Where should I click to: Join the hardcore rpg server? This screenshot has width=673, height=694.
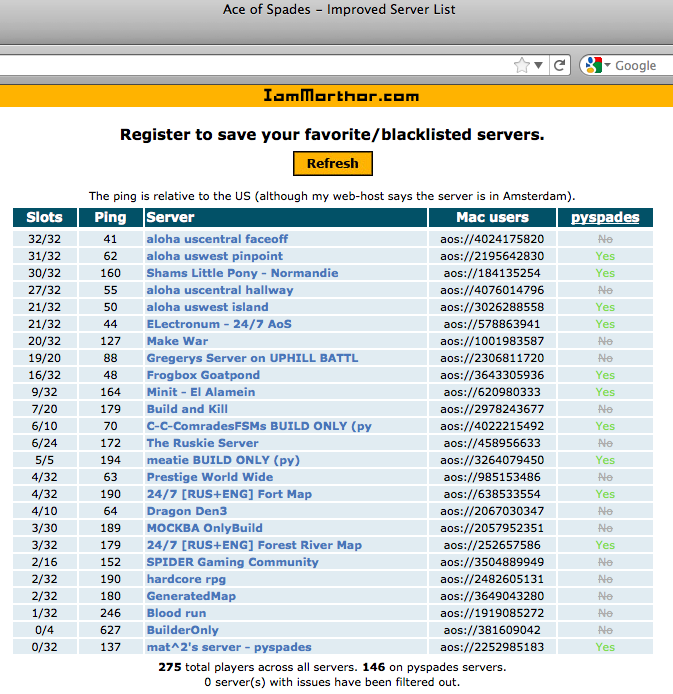click(186, 579)
